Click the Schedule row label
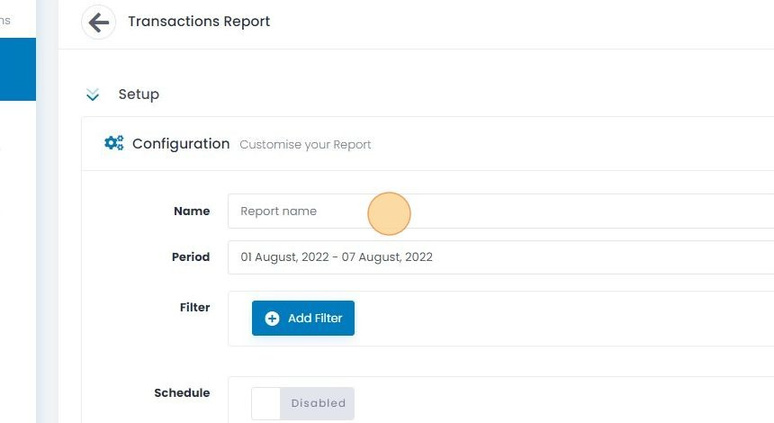 coord(182,393)
